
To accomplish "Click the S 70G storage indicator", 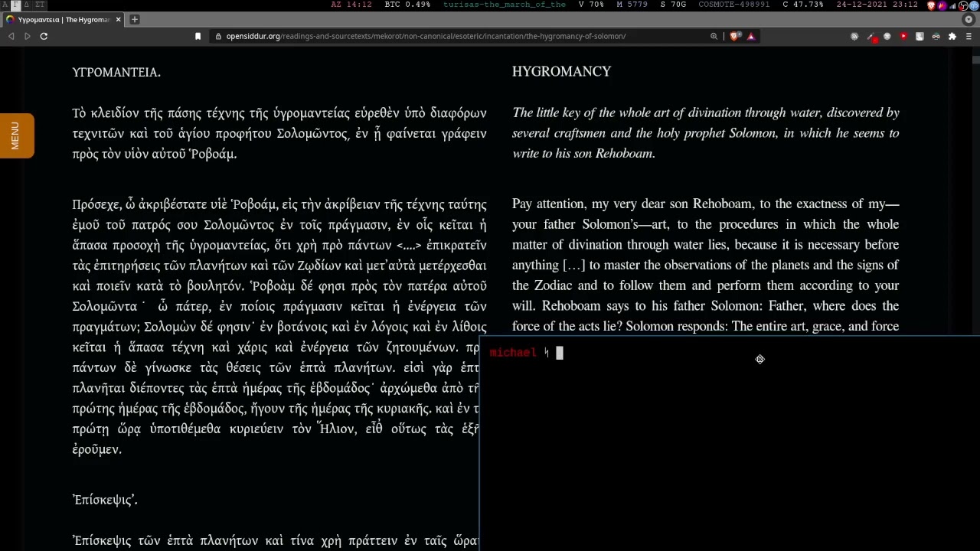I will click(673, 5).
